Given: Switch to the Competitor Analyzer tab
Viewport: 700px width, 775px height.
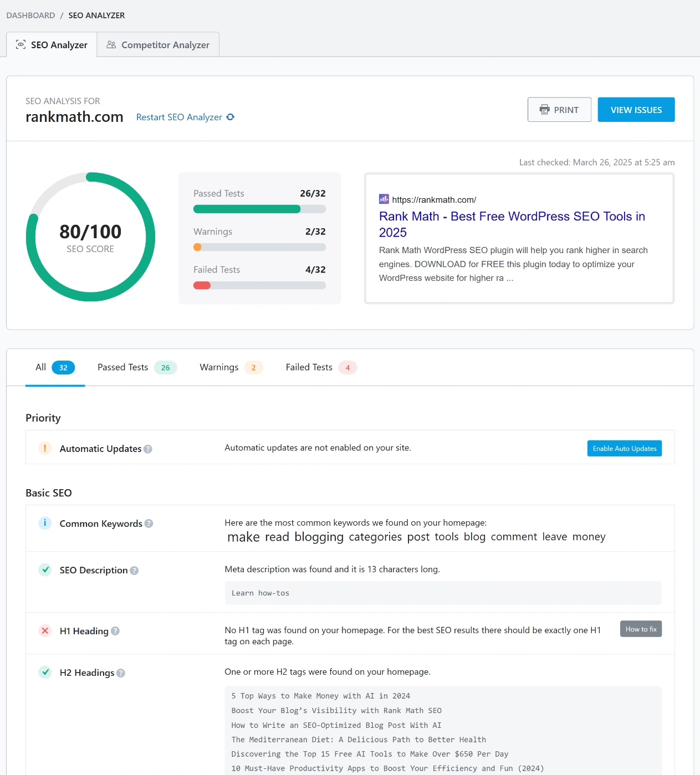Looking at the screenshot, I should [158, 45].
